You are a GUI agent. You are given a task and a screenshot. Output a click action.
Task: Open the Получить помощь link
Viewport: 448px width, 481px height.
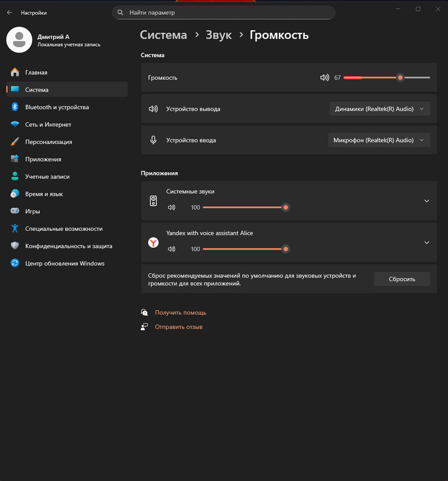180,313
